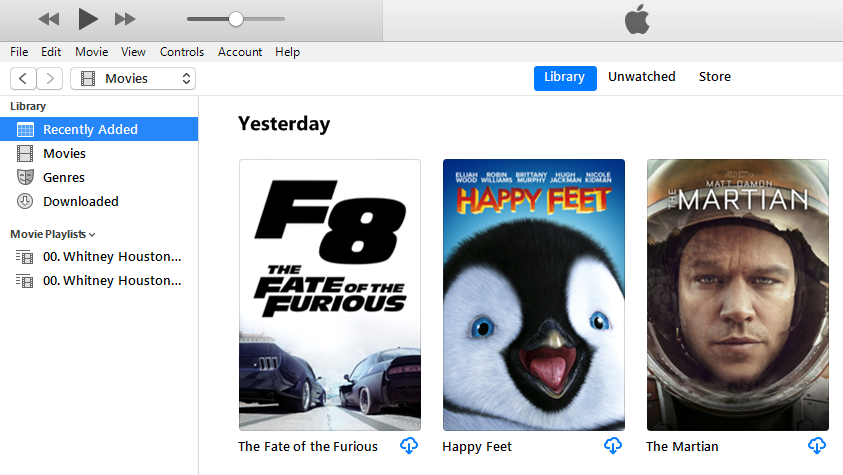Open the Account menu
The width and height of the screenshot is (843, 475).
tap(240, 52)
